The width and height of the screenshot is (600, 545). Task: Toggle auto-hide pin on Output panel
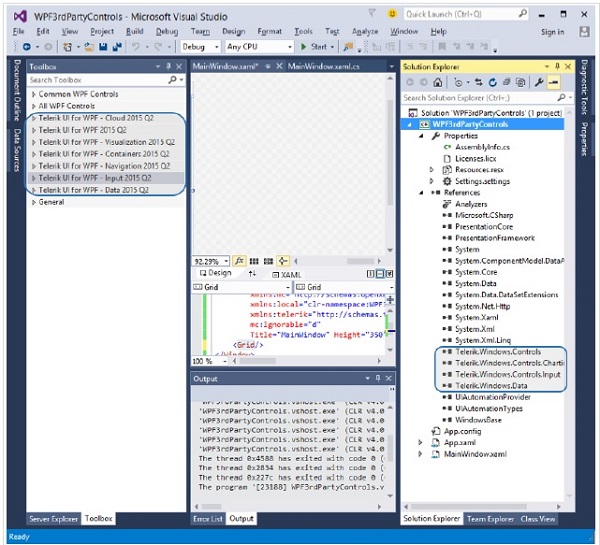click(376, 379)
